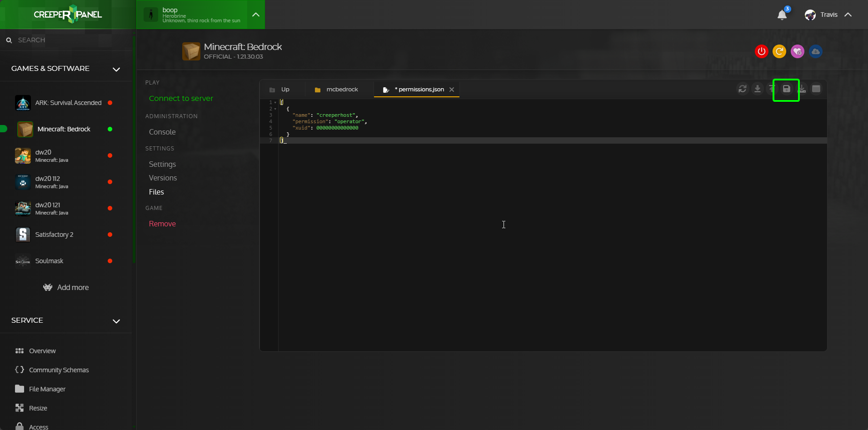
Task: Click the red power button for the server
Action: [762, 51]
